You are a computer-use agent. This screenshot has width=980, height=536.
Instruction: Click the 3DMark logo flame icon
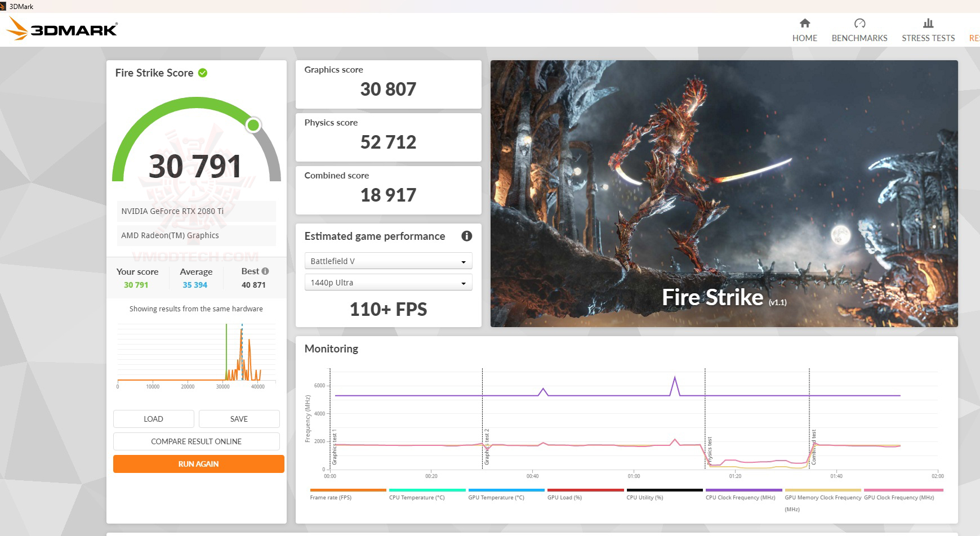point(17,29)
